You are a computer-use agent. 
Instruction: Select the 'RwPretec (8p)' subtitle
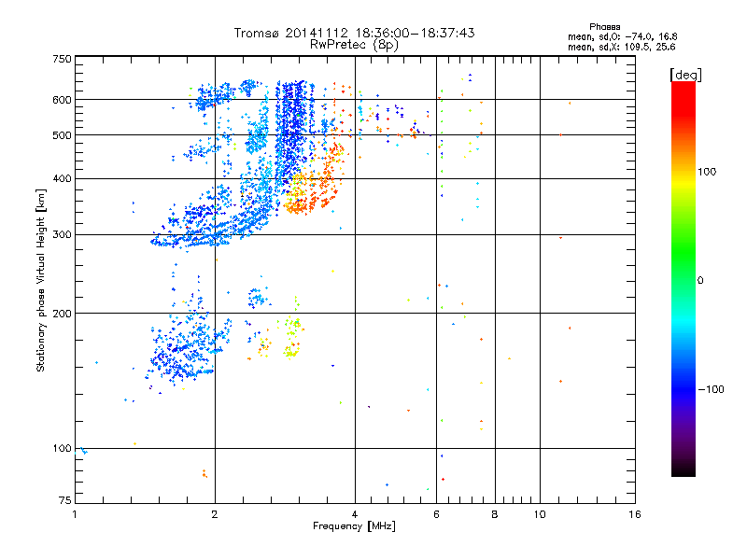pyautogui.click(x=354, y=45)
